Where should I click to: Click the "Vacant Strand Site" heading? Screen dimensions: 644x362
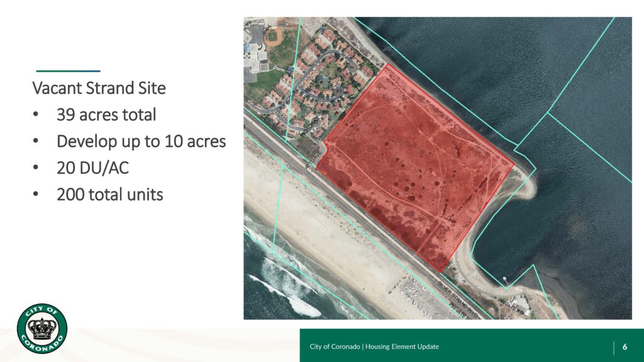(99, 88)
